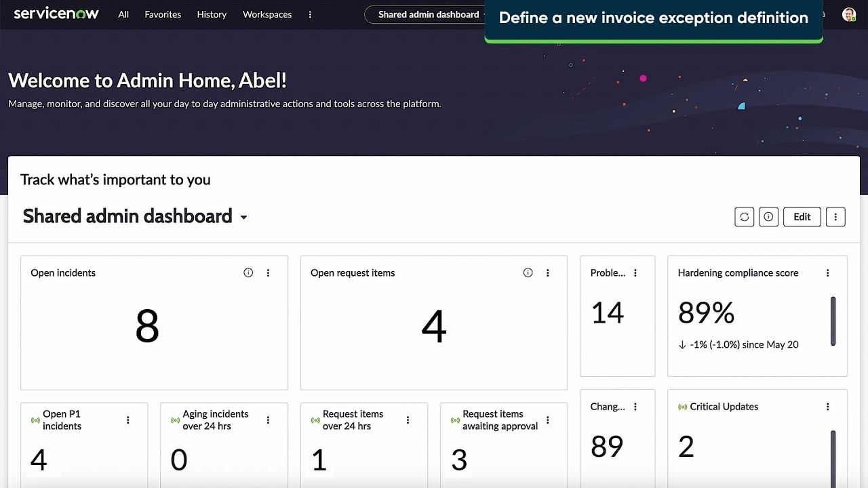Click the Hardening compliance score scrollbar
868x488 pixels.
pyautogui.click(x=833, y=320)
